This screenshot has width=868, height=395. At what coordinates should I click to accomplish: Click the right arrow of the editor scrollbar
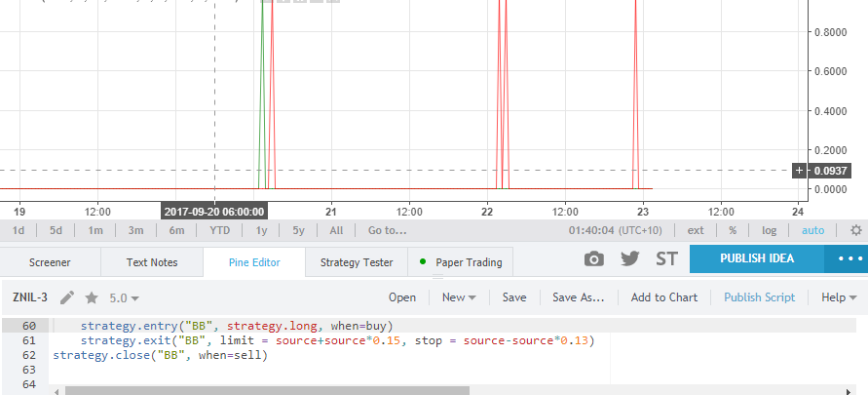coord(849,391)
